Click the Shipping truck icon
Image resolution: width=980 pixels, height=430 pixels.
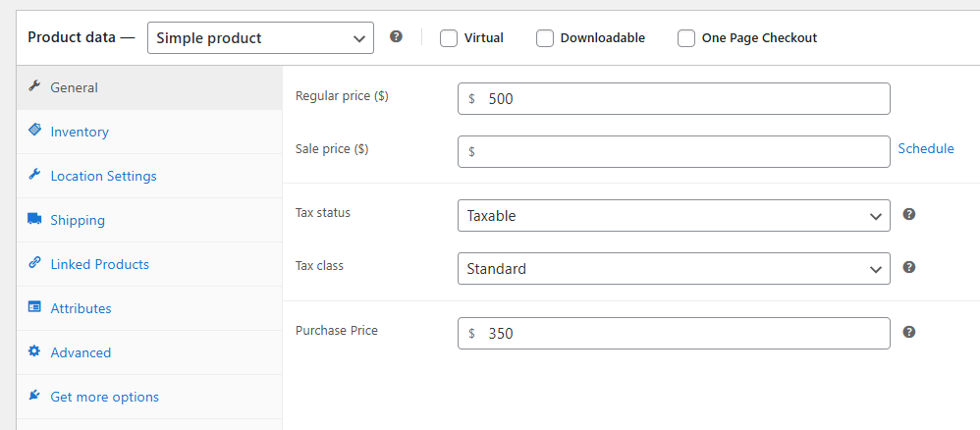pos(34,219)
